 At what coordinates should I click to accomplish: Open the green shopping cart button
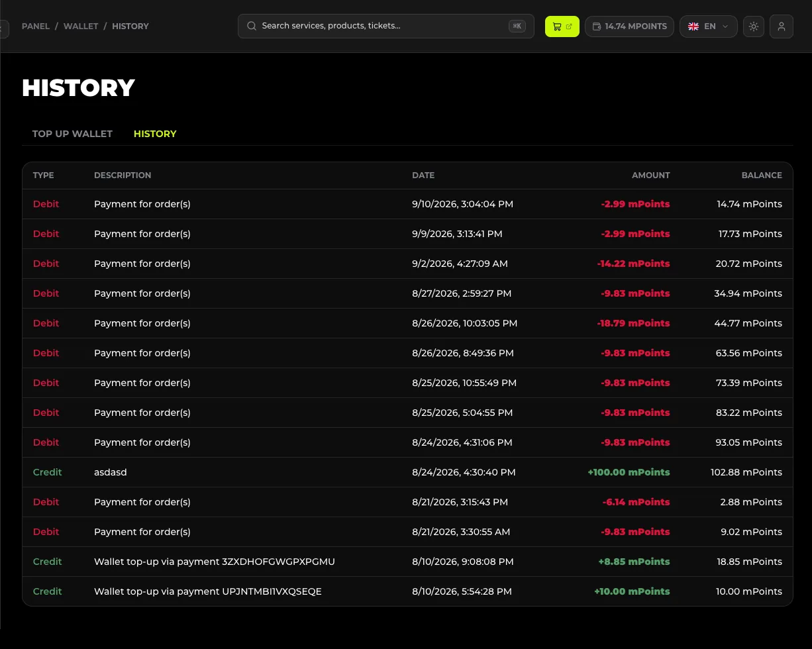point(562,26)
